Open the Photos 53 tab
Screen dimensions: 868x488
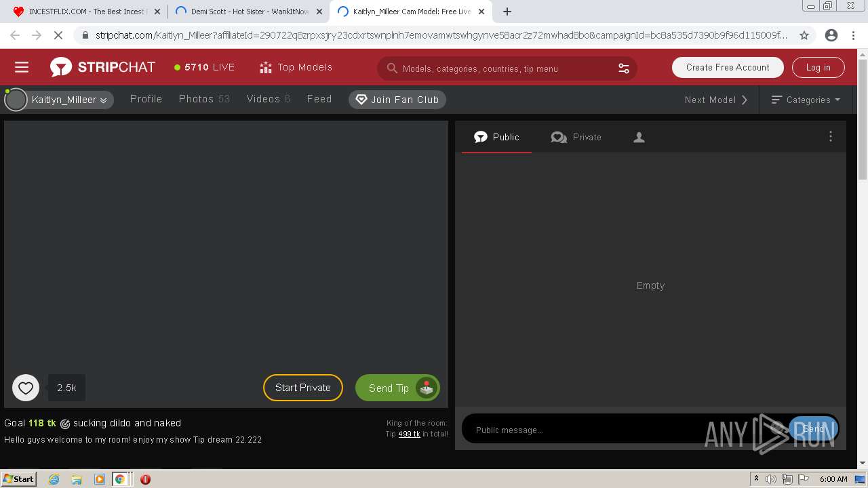click(x=204, y=99)
